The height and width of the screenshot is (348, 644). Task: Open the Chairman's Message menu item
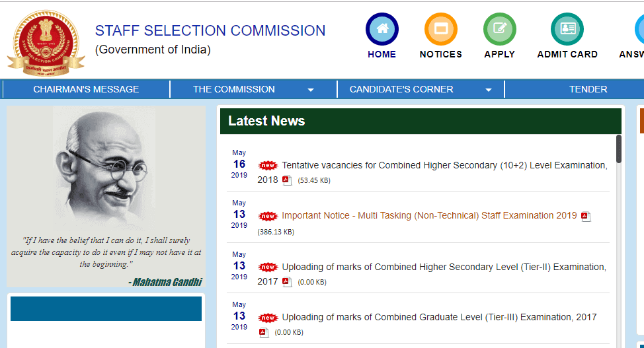[86, 89]
